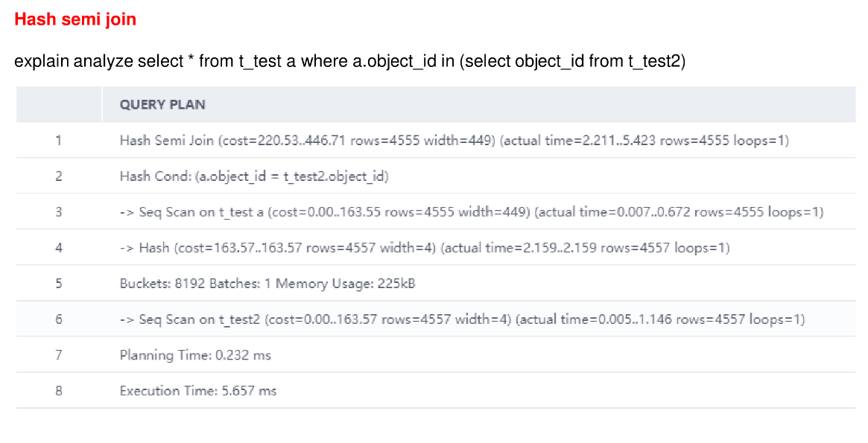Click the Seq Scan on t_test a line
Screen dimensions: 868x443
coord(471,212)
